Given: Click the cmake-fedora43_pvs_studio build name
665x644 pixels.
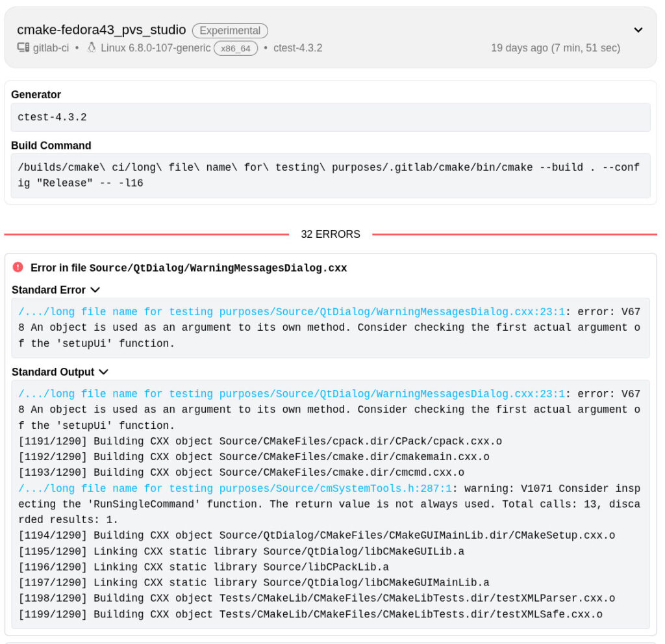Looking at the screenshot, I should (101, 30).
